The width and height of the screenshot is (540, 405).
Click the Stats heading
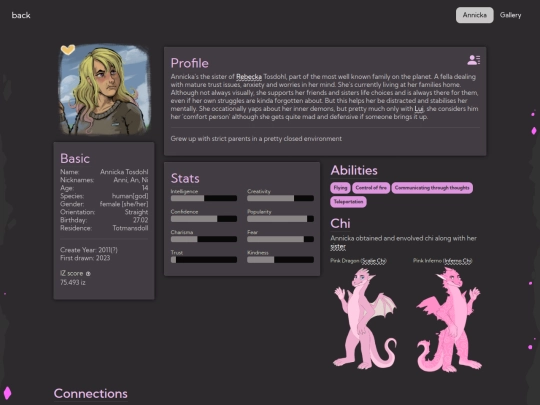(185, 178)
